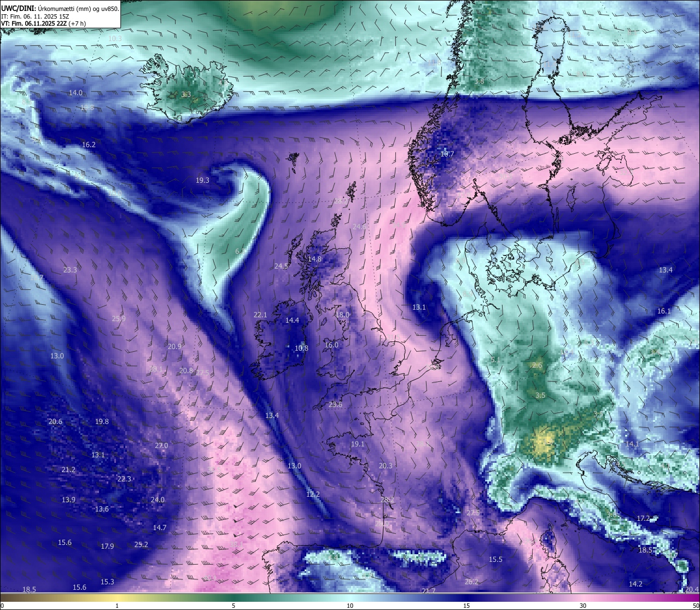The width and height of the screenshot is (700, 610).
Task: Click the 14.1 value in the southeast
Action: (x=632, y=444)
